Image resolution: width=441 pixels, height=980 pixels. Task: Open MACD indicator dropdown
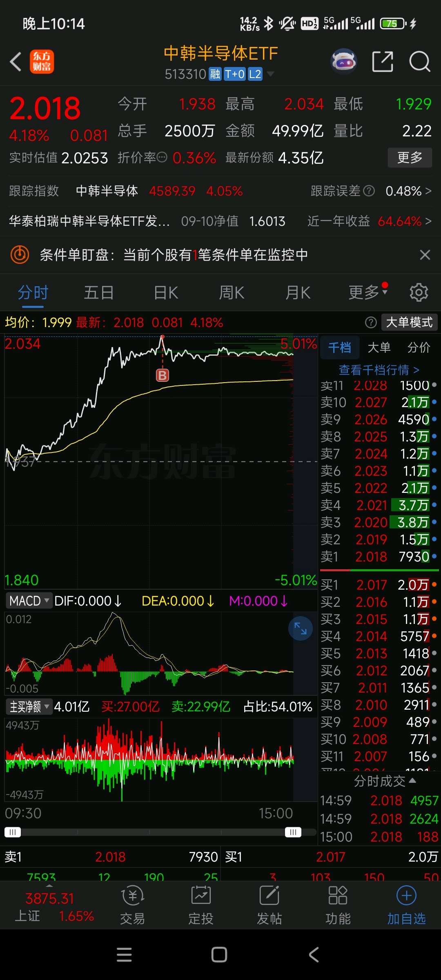(29, 601)
